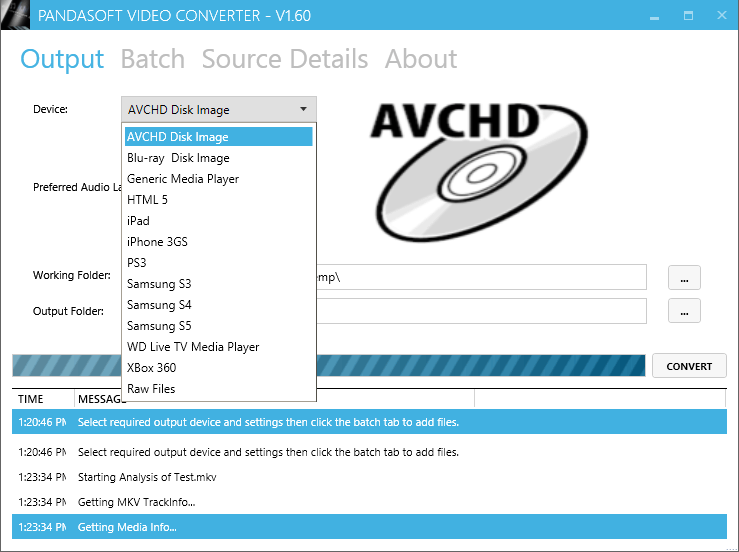Choose Blu-ray Disk Image option
The height and width of the screenshot is (552, 739).
coord(219,158)
